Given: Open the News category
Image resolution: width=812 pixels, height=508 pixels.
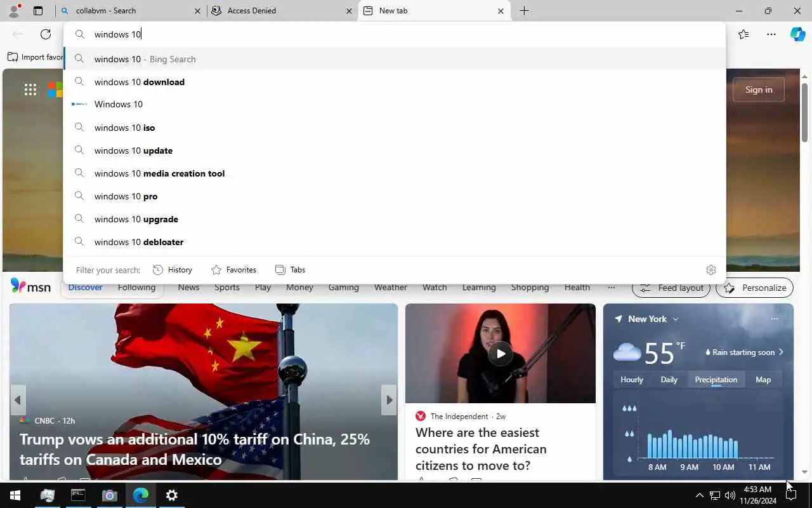Looking at the screenshot, I should click(x=188, y=287).
